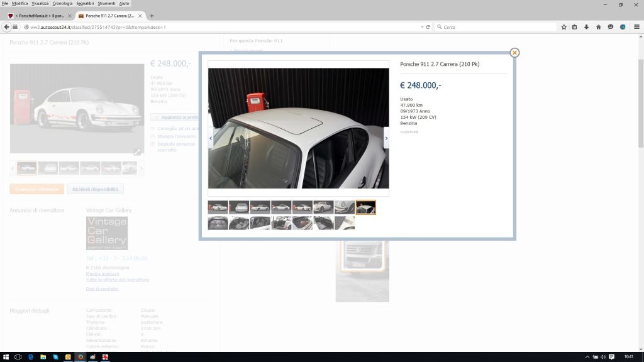The height and width of the screenshot is (362, 644).
Task: Advance the background thumbnail strip right arrow
Action: point(142,168)
